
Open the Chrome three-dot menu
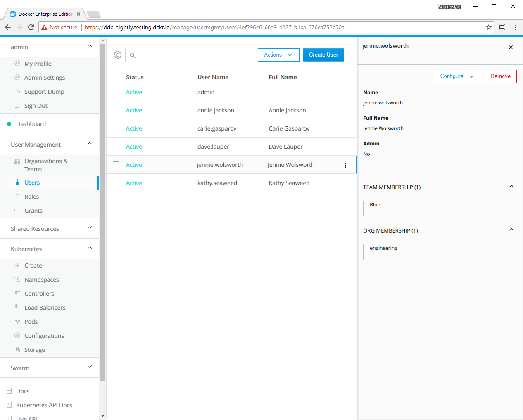[515, 27]
